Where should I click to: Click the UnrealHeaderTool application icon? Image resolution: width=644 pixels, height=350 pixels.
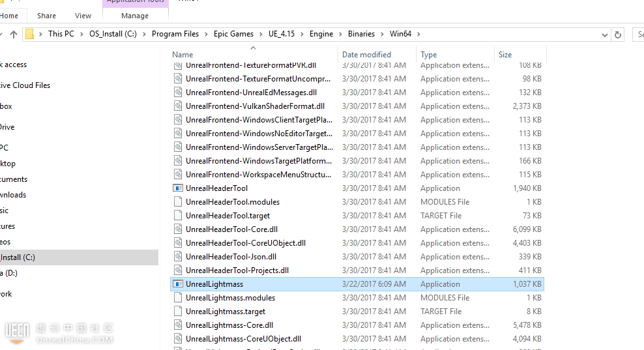click(x=178, y=188)
